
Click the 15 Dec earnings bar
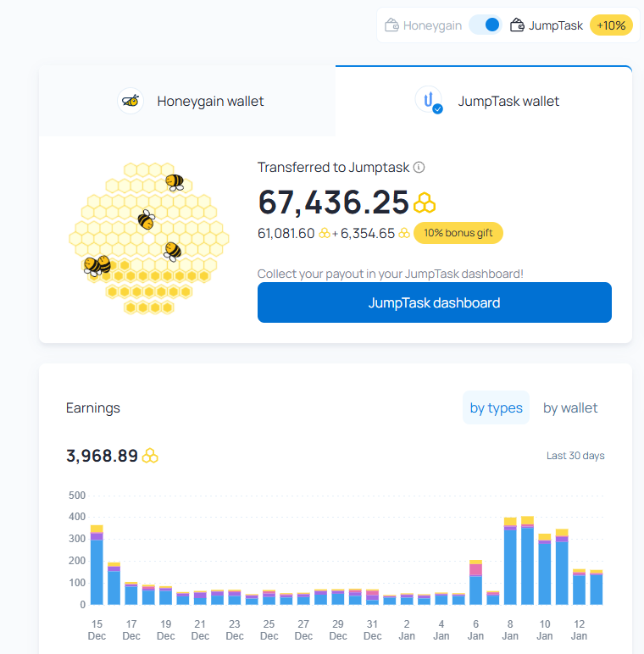[x=97, y=565]
